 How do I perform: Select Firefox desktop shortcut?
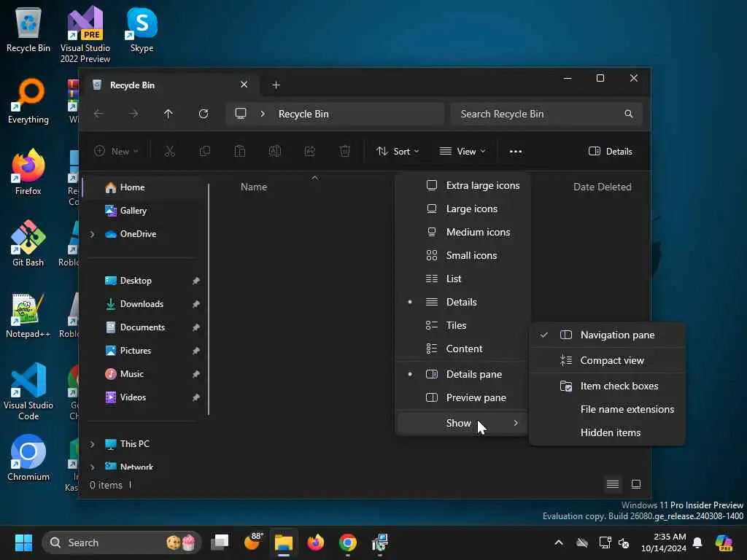click(28, 171)
